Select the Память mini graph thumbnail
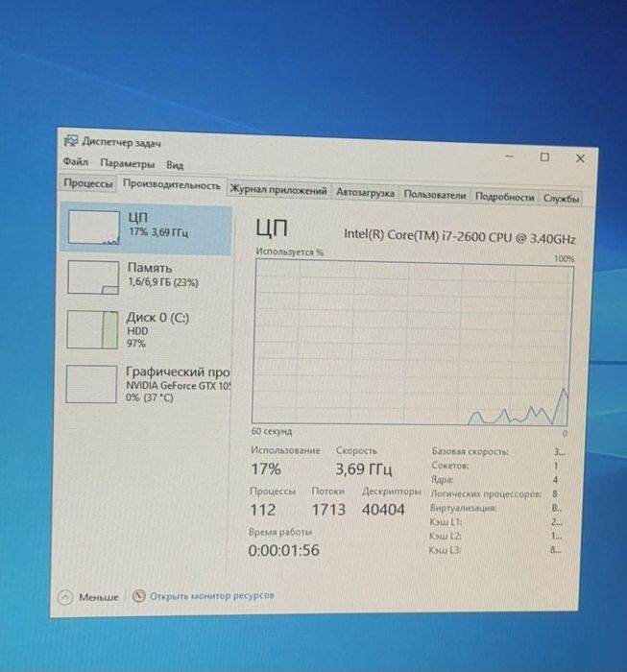The image size is (627, 672). click(x=93, y=277)
